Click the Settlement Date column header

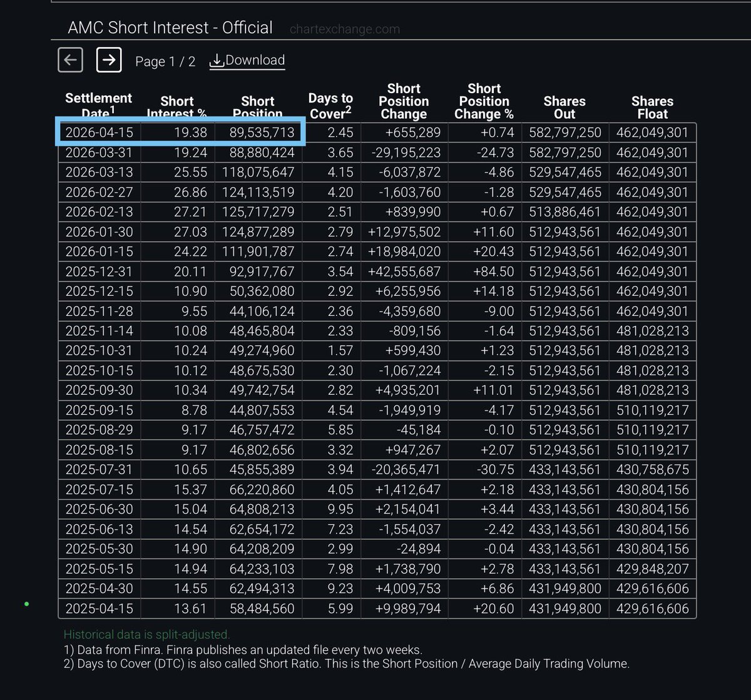[x=99, y=106]
